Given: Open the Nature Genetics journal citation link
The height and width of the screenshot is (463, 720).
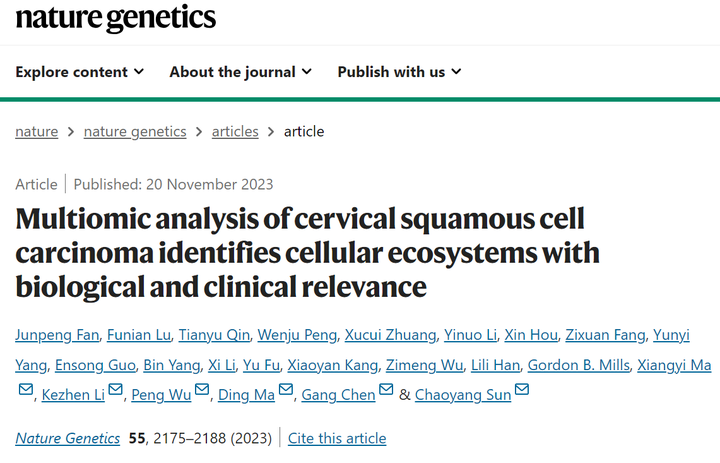Looking at the screenshot, I should [68, 438].
